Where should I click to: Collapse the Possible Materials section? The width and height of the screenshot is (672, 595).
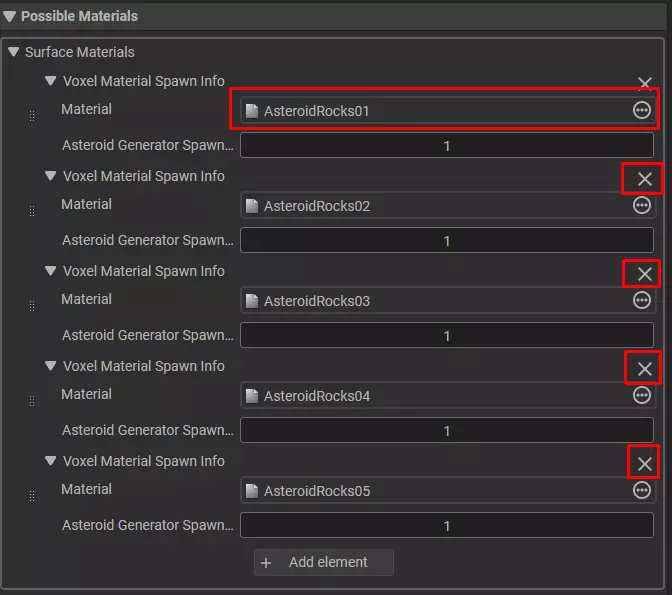click(11, 17)
